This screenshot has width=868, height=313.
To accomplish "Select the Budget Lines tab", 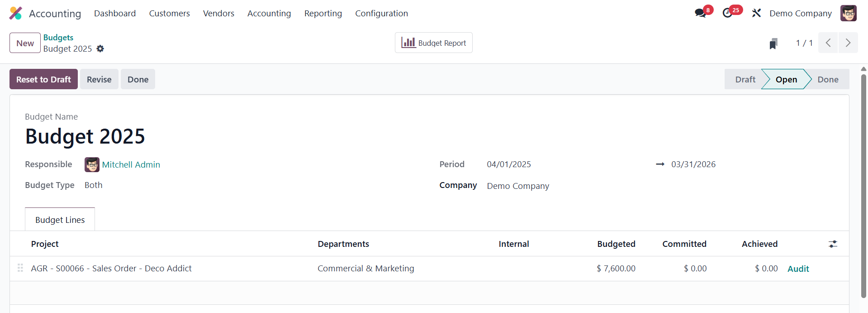I will click(x=60, y=220).
